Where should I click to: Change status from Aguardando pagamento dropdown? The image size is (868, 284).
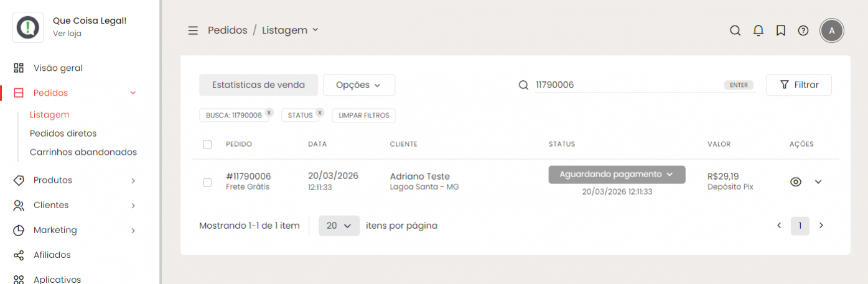coord(616,175)
